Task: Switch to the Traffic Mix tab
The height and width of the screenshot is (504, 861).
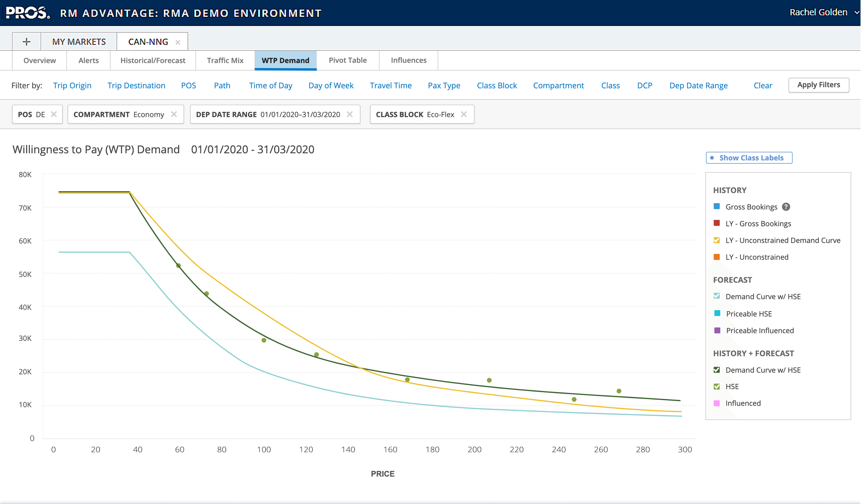Action: pos(224,60)
